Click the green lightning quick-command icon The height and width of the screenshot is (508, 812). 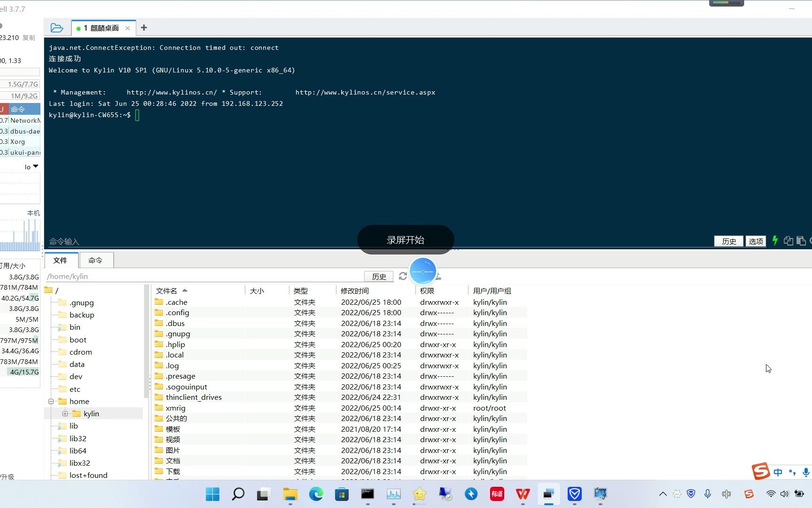[x=775, y=241]
